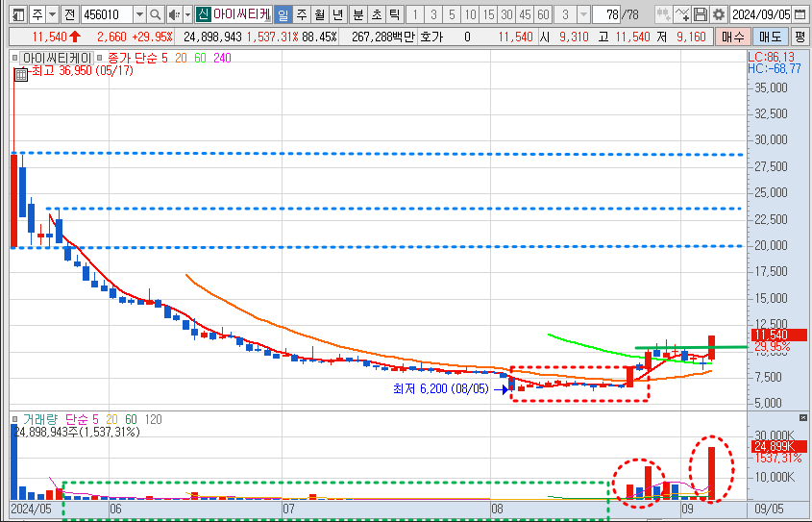812x522 pixels.
Task: Switch to the 초 second chart tab
Action: 376,14
